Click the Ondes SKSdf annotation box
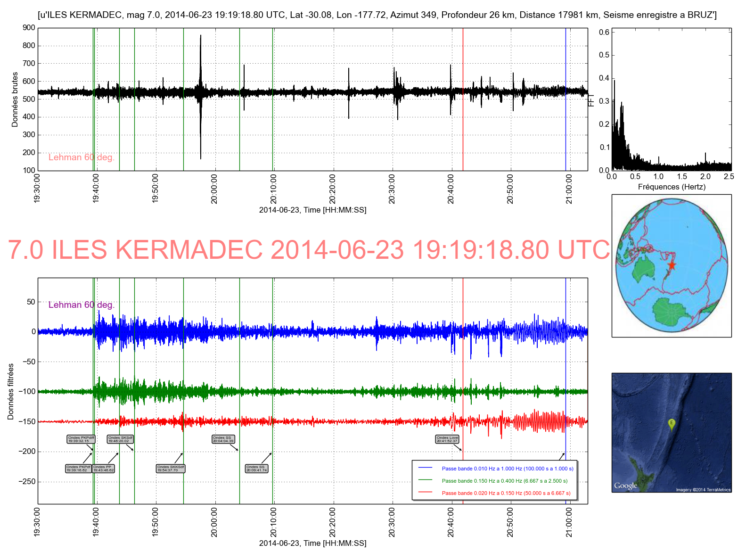This screenshot has width=754, height=560. pos(120,439)
